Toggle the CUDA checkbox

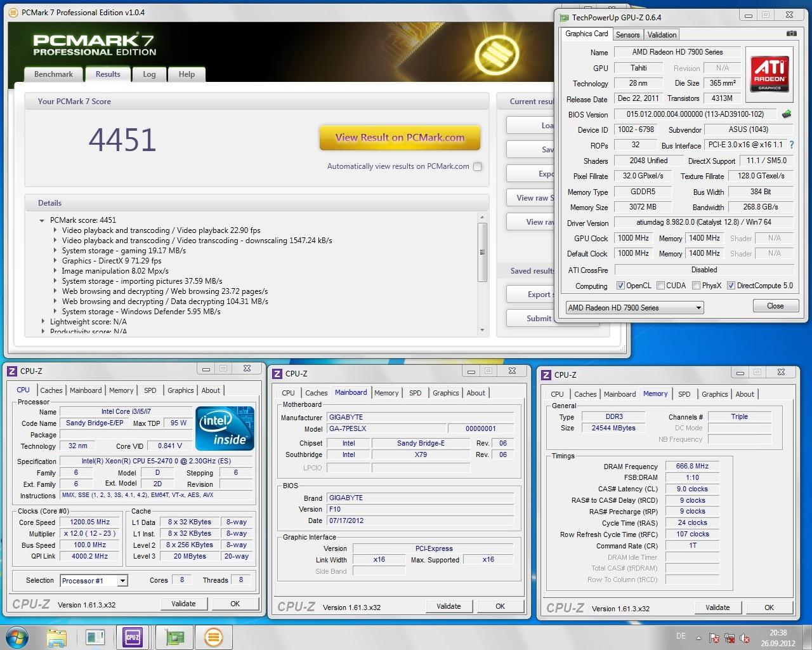pyautogui.click(x=660, y=286)
